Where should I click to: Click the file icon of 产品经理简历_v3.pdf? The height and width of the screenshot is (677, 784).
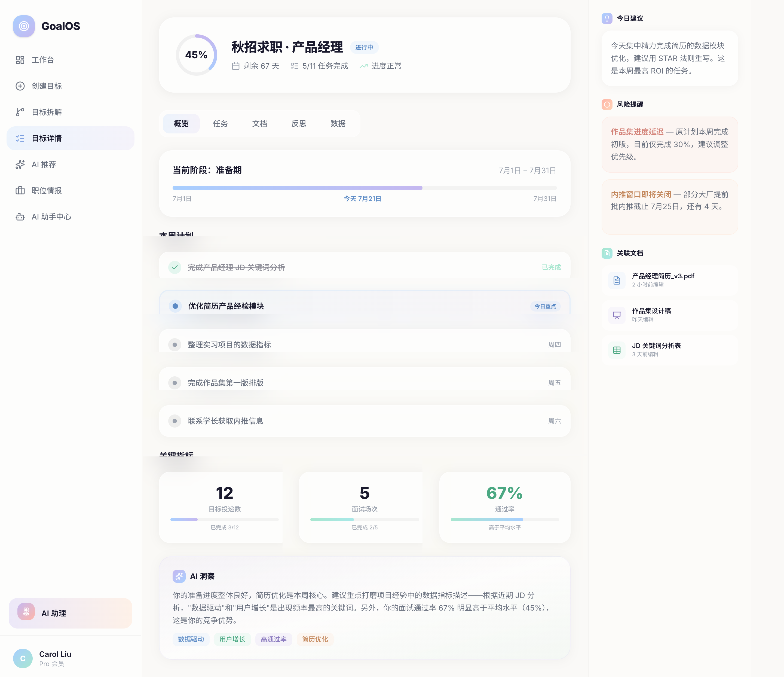point(617,280)
